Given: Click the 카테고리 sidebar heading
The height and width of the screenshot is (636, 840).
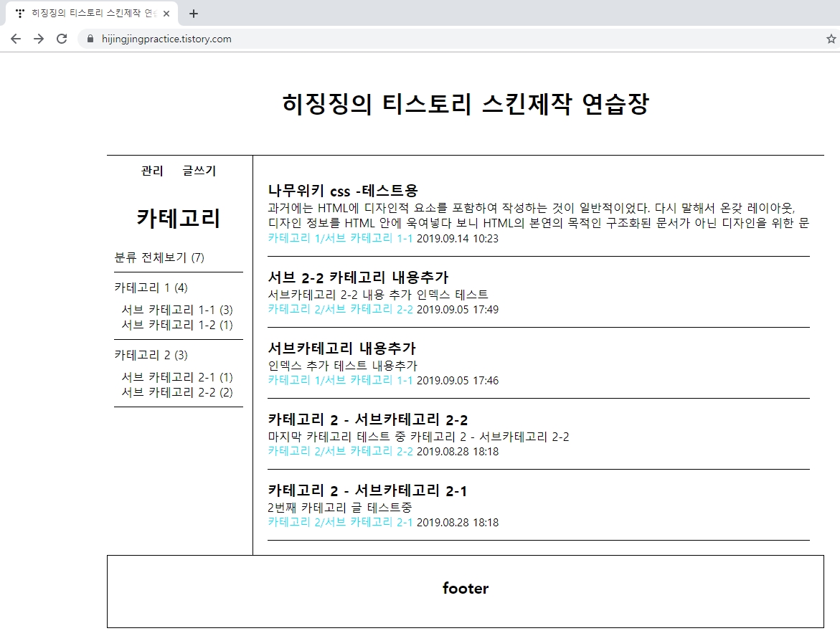Looking at the screenshot, I should pos(179,218).
